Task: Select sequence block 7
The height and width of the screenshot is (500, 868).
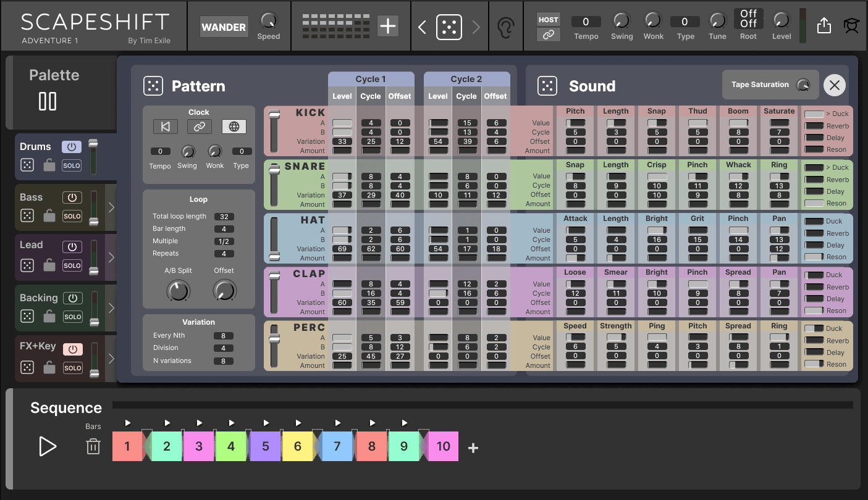Action: click(337, 446)
